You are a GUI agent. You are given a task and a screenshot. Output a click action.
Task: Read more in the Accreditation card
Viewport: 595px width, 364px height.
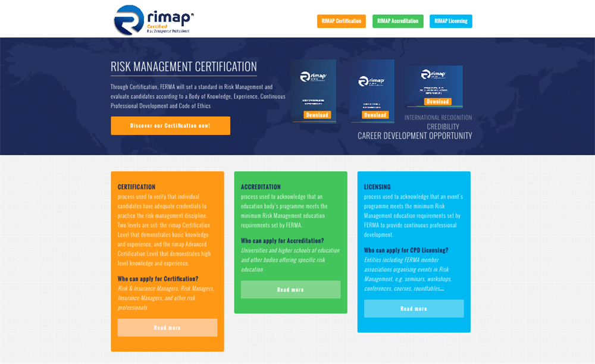click(291, 290)
